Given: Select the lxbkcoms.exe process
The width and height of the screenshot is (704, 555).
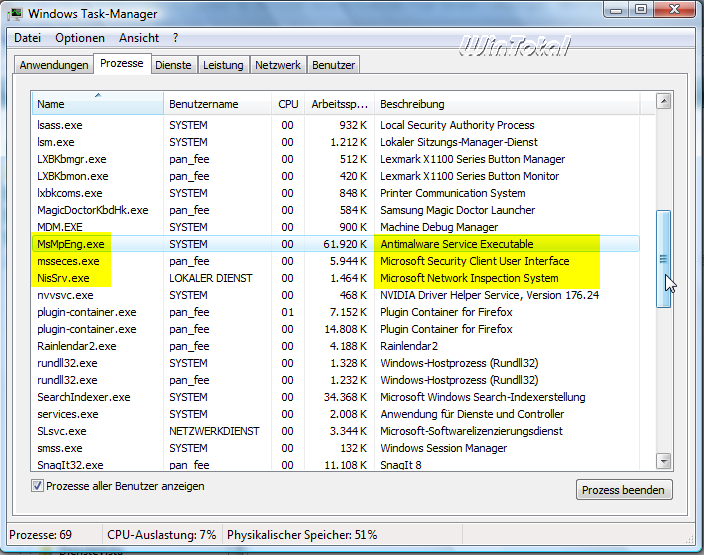Looking at the screenshot, I should coord(336,194).
